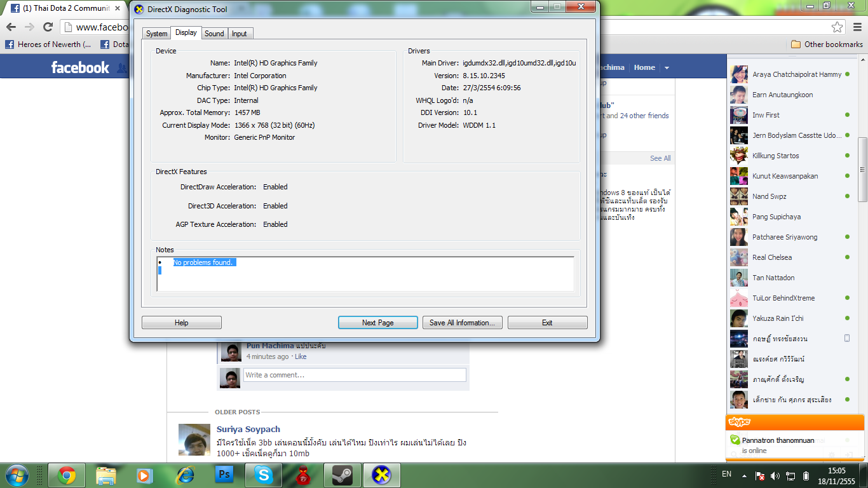Click the Chrome back arrow
This screenshot has width=868, height=488.
point(11,27)
